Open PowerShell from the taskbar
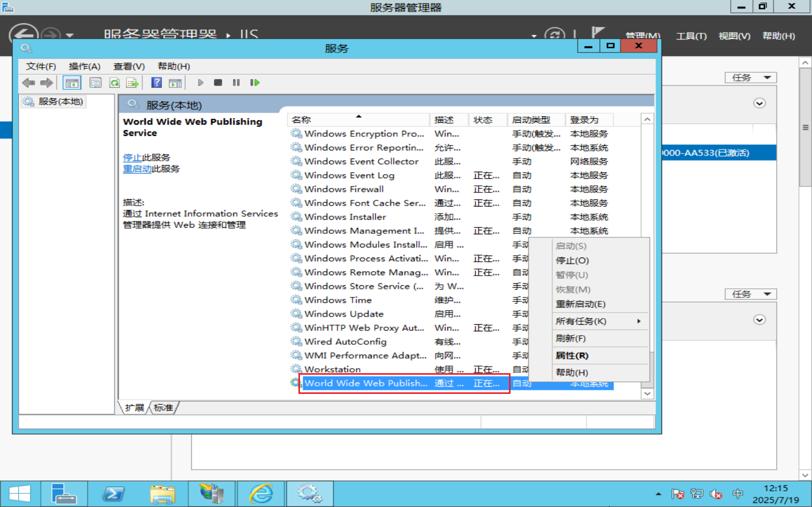Viewport: 812px width, 507px height. click(114, 493)
